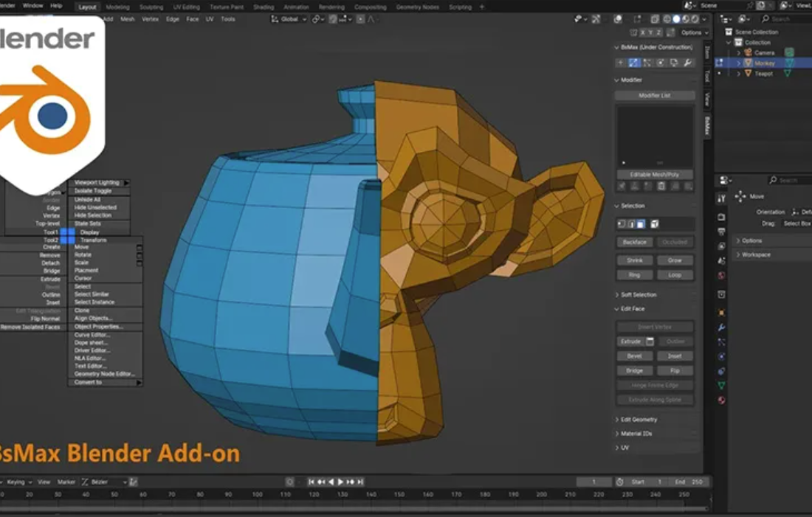Play the animation in reverse

point(331,482)
